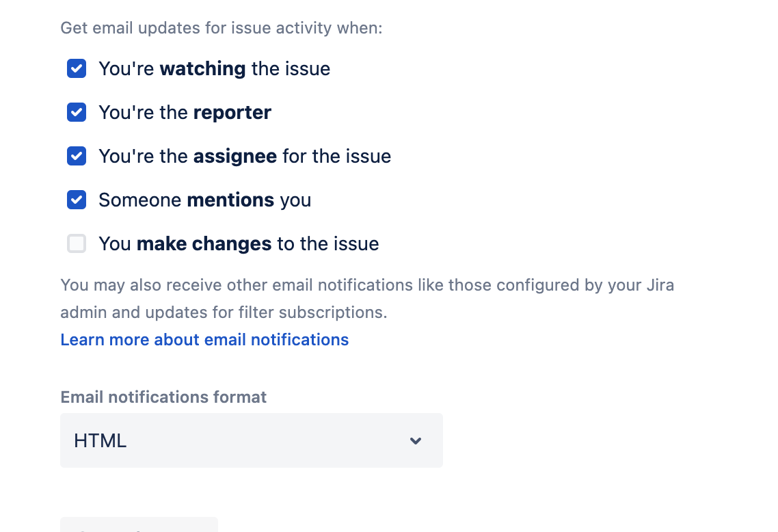Click the chevron arrow in the format dropdown
This screenshot has height=532, width=778.
416,441
